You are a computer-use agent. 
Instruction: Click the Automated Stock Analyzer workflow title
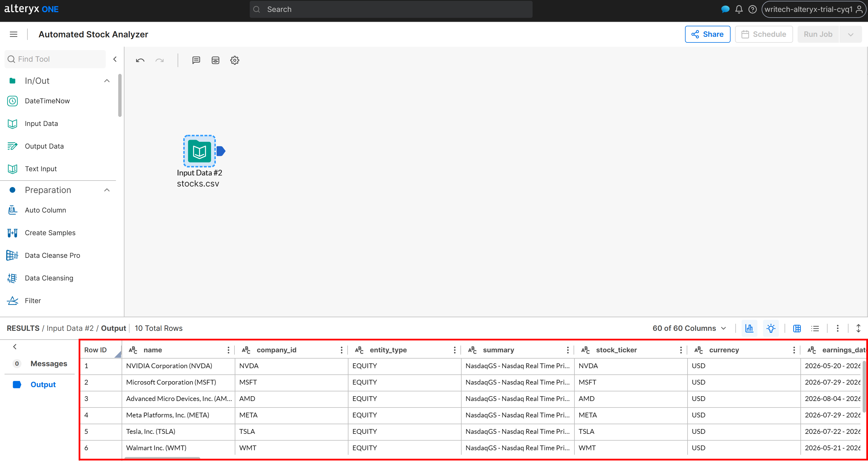click(93, 35)
